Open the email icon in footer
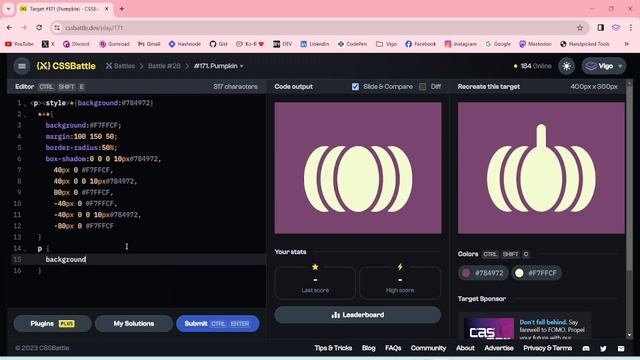The image size is (640, 360). tap(621, 349)
